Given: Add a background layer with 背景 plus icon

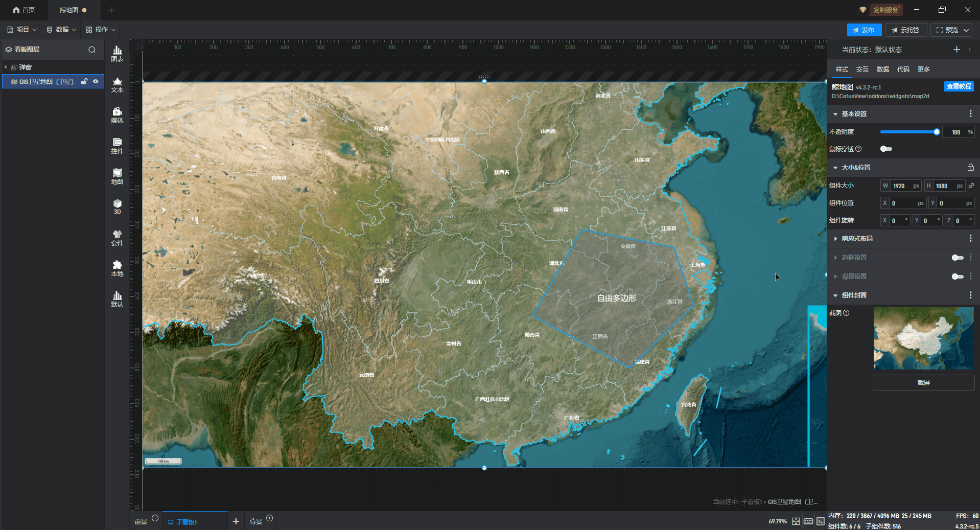Looking at the screenshot, I should 270,518.
